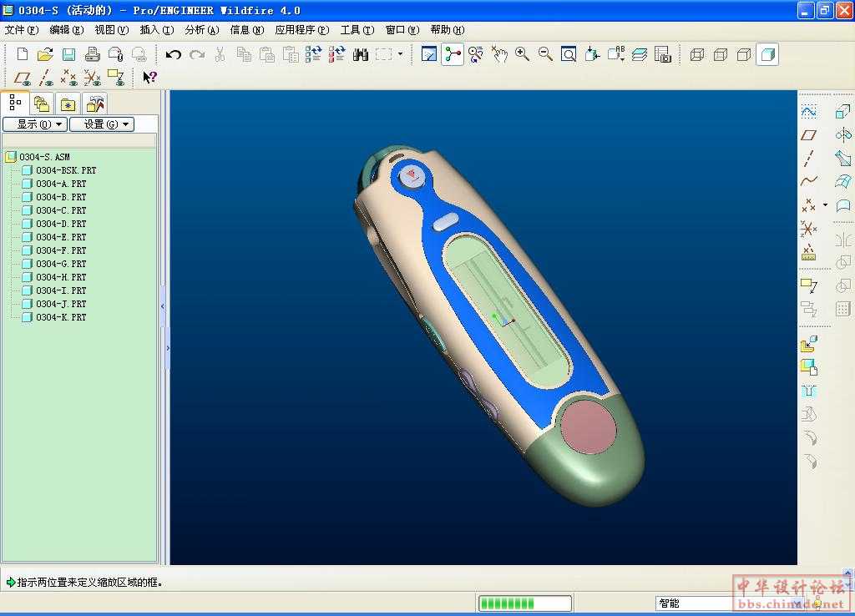Open the selection box tool dropdown arrow

click(x=401, y=54)
